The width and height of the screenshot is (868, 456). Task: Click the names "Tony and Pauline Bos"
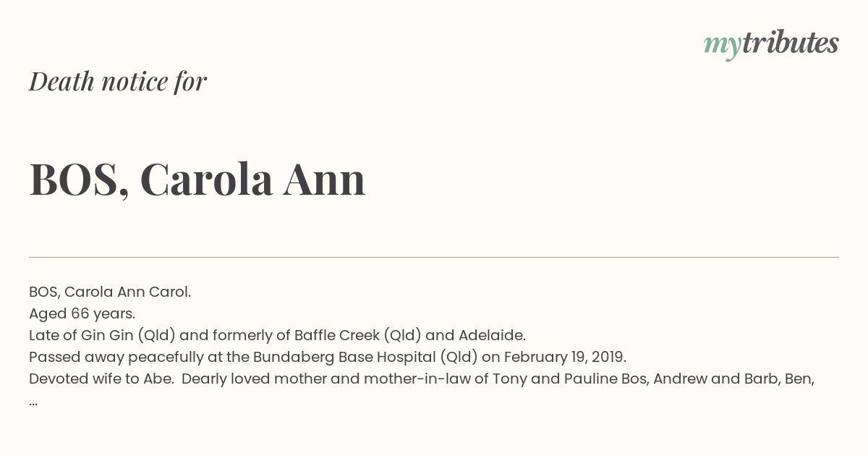(569, 379)
